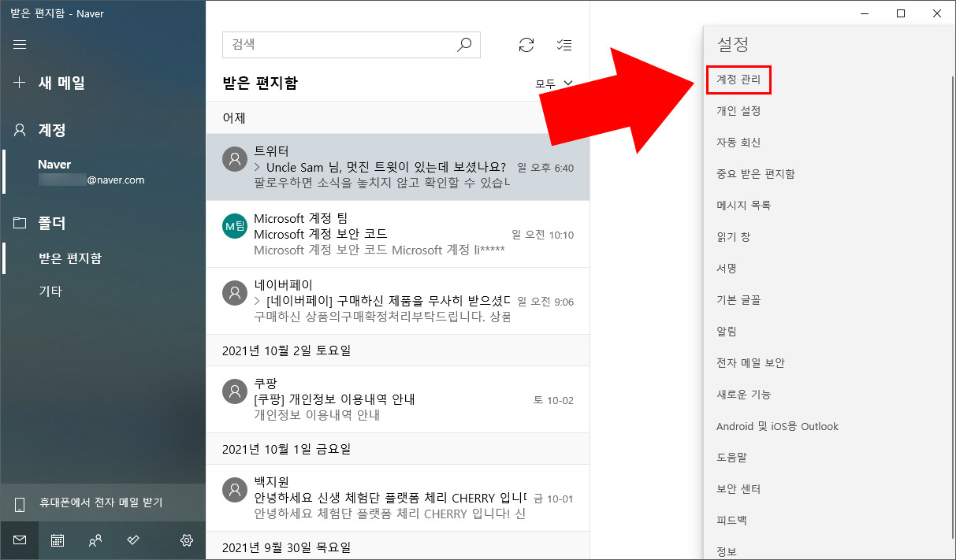The height and width of the screenshot is (560, 956).
Task: Open 쿠팡 개인정보 이용내역 안내 email
Action: click(398, 399)
